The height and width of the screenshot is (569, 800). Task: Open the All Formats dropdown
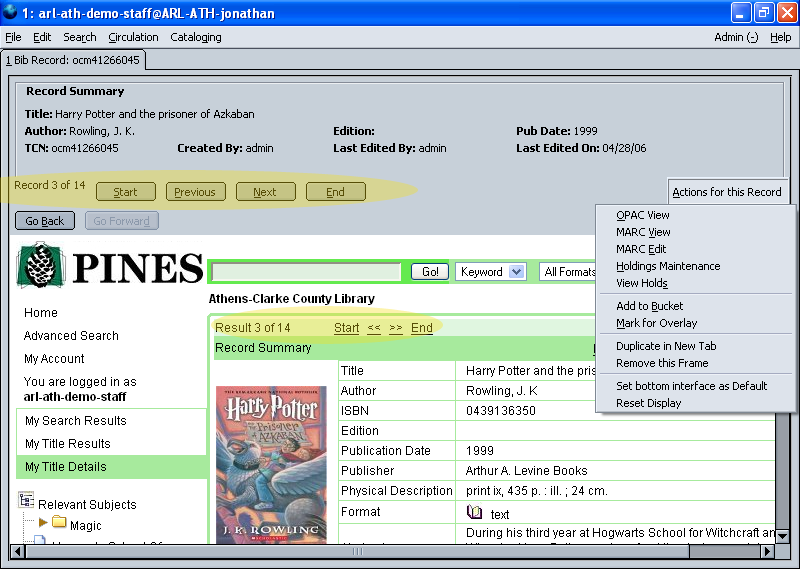(568, 272)
